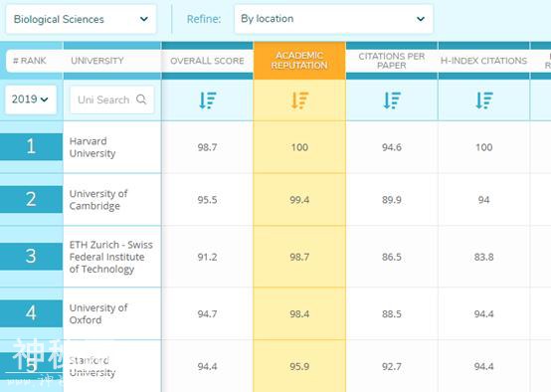The height and width of the screenshot is (392, 551).
Task: Open University of Oxford link
Action: [98, 314]
